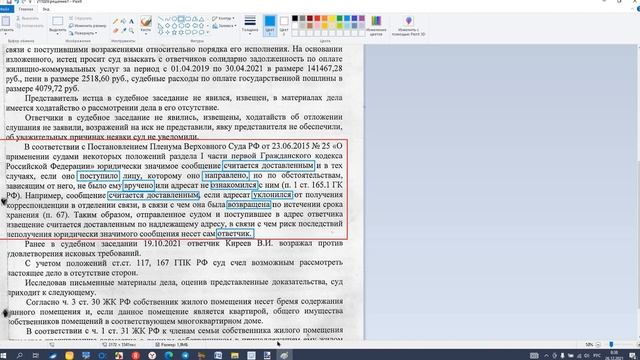
Task: Select the Eraser tool
Action: (x=116, y=30)
